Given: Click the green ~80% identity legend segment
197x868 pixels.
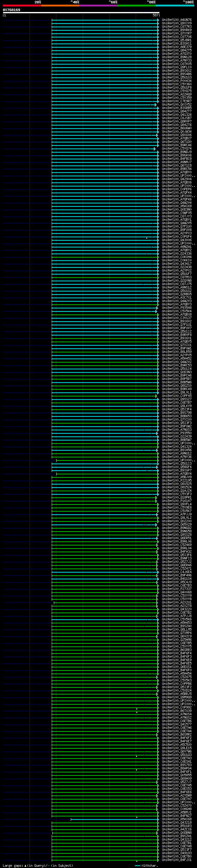Looking at the screenshot, I should [137, 6].
